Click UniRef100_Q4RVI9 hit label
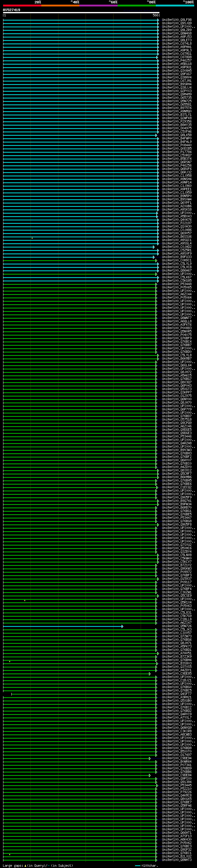This screenshot has width=197, height=868. coord(177,714)
